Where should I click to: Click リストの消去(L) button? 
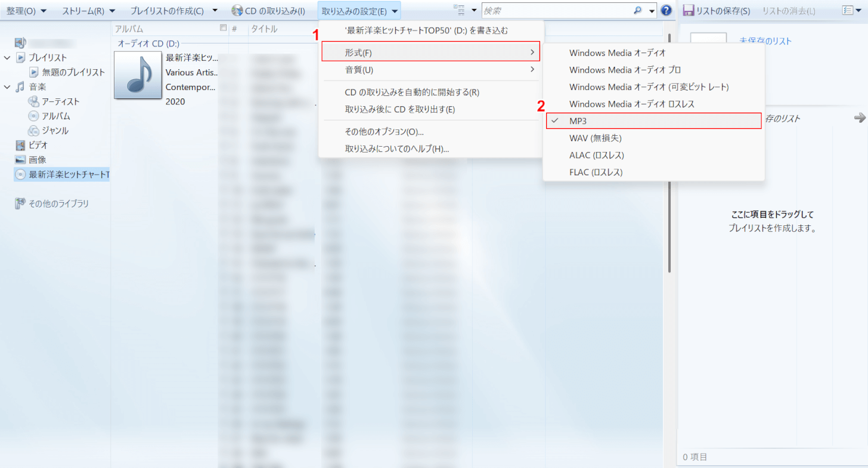[789, 11]
